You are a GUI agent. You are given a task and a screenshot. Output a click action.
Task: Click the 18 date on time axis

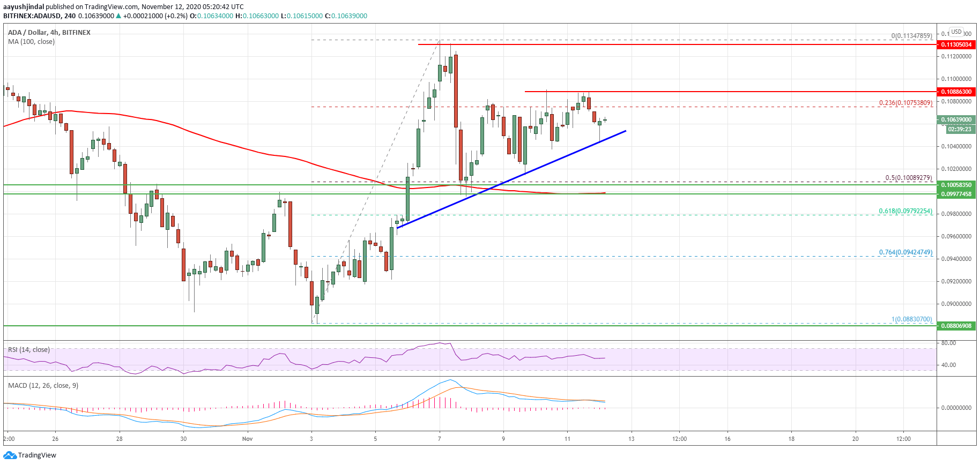tap(791, 439)
